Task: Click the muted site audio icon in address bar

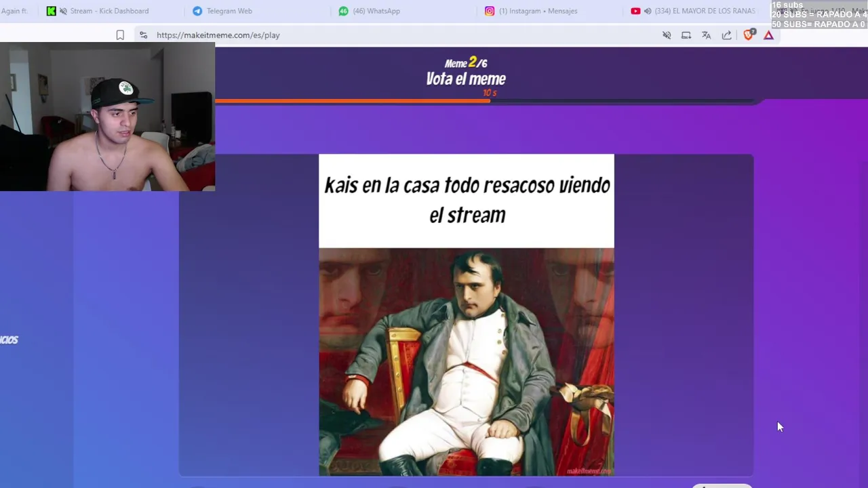Action: click(x=667, y=35)
